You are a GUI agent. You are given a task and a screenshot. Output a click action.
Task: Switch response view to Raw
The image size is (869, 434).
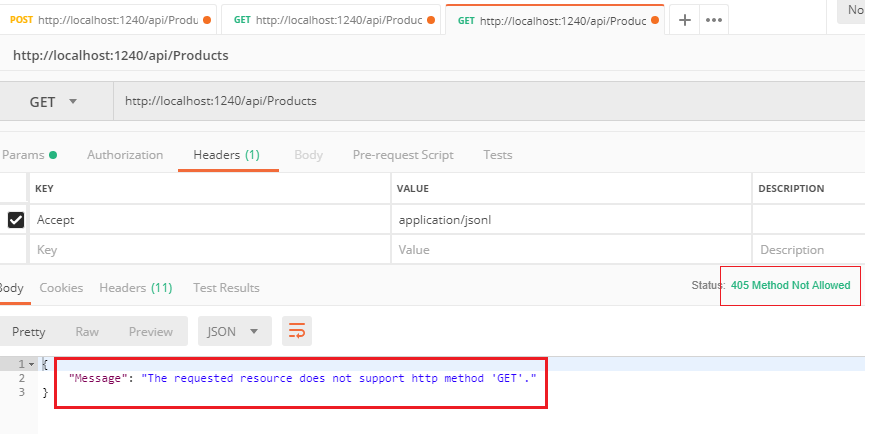click(87, 331)
